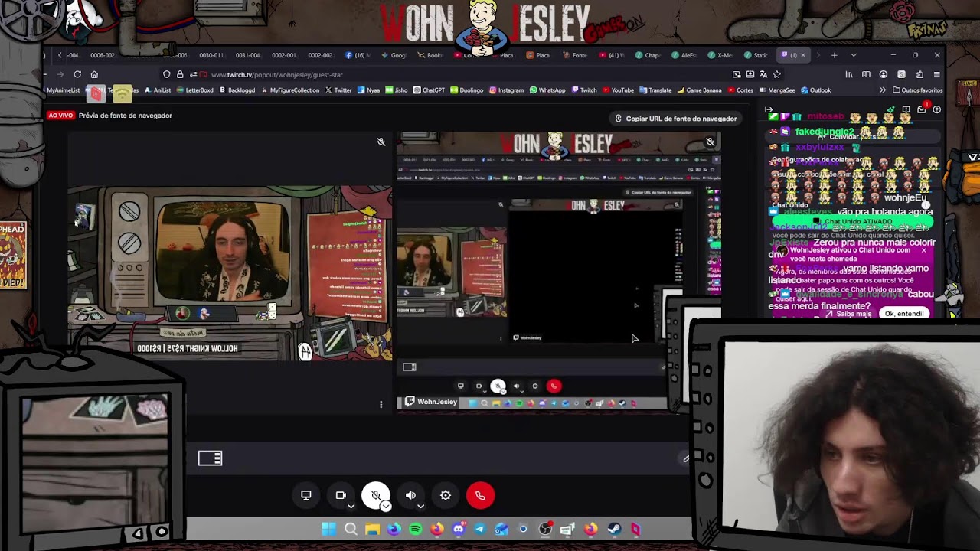The width and height of the screenshot is (980, 551).
Task: Switch to the AleEs browser tab
Action: pyautogui.click(x=684, y=55)
